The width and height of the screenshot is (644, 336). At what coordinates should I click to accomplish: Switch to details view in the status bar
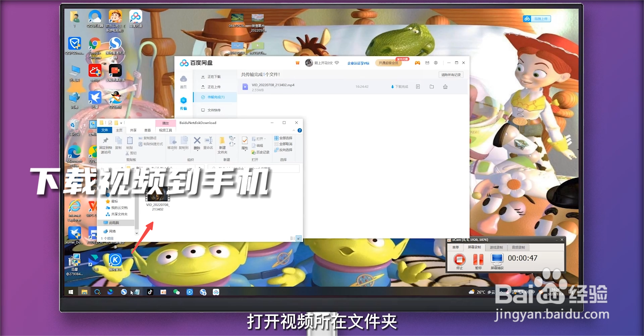292,239
